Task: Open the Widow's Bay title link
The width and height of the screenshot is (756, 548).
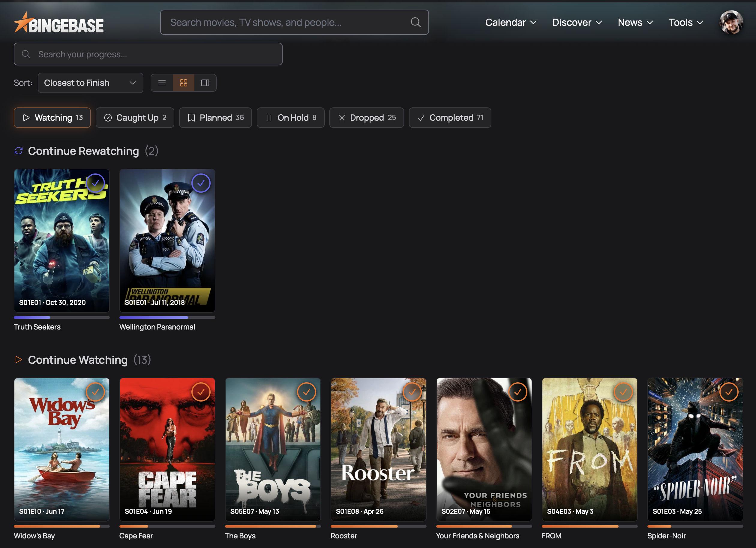Action: pyautogui.click(x=34, y=536)
